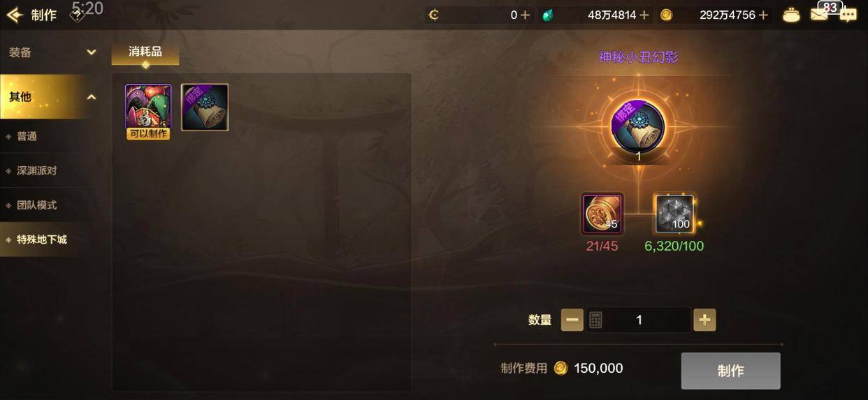Image resolution: width=868 pixels, height=400 pixels.
Task: Open the calculator quantity keypad icon
Action: point(595,320)
